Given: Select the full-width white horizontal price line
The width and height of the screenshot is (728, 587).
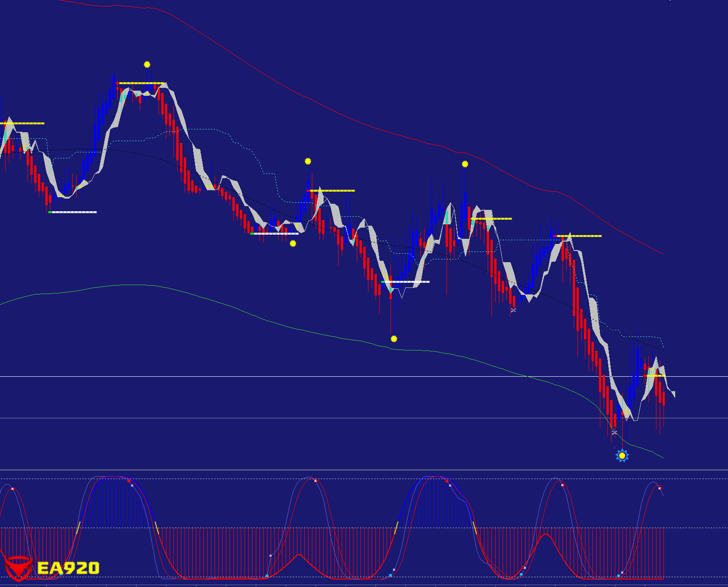Looking at the screenshot, I should [327, 376].
